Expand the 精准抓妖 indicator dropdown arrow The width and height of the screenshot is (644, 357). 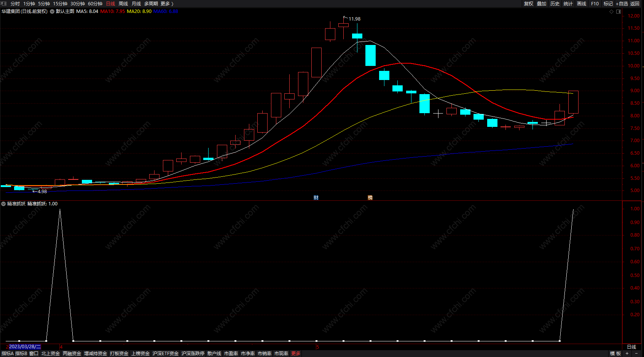pos(3,204)
